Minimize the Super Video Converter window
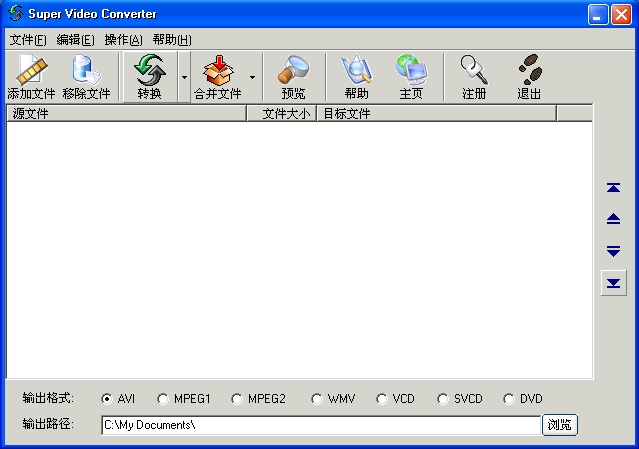This screenshot has width=639, height=449. coord(598,15)
